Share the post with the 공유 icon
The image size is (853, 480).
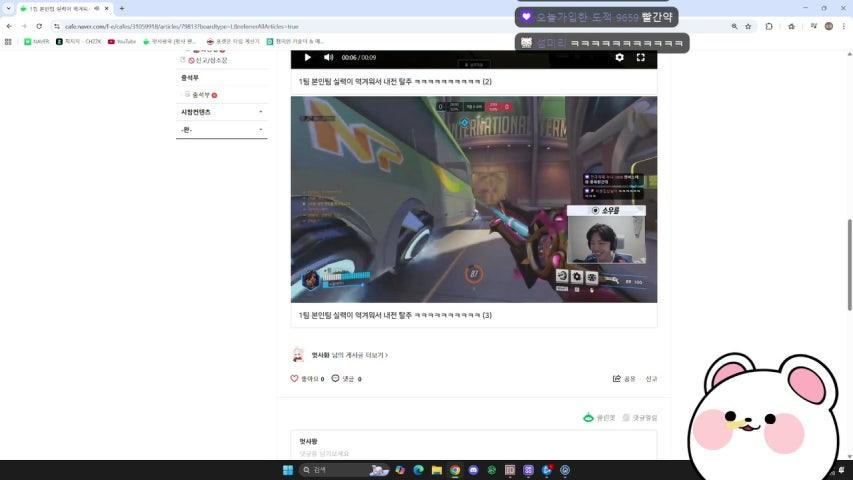coord(617,379)
